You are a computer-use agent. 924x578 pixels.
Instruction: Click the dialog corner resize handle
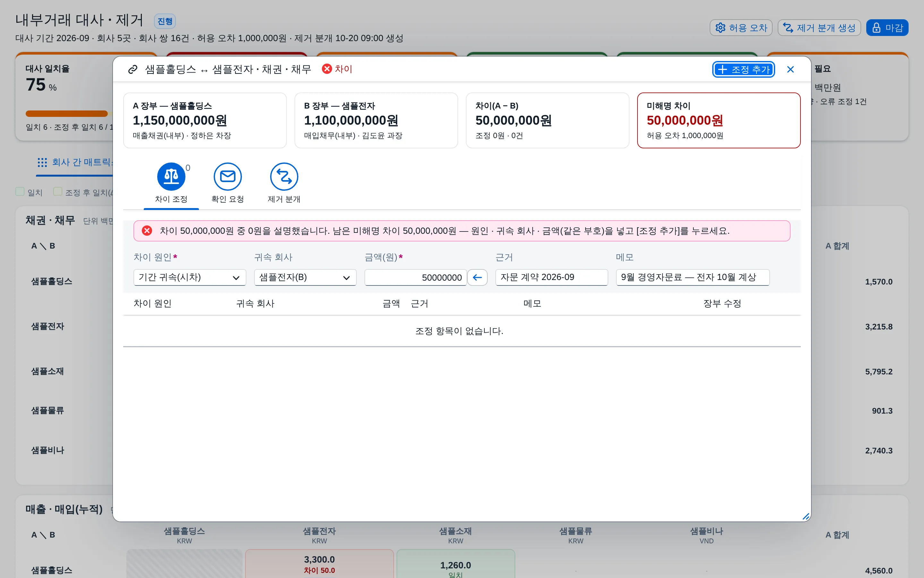pos(806,516)
